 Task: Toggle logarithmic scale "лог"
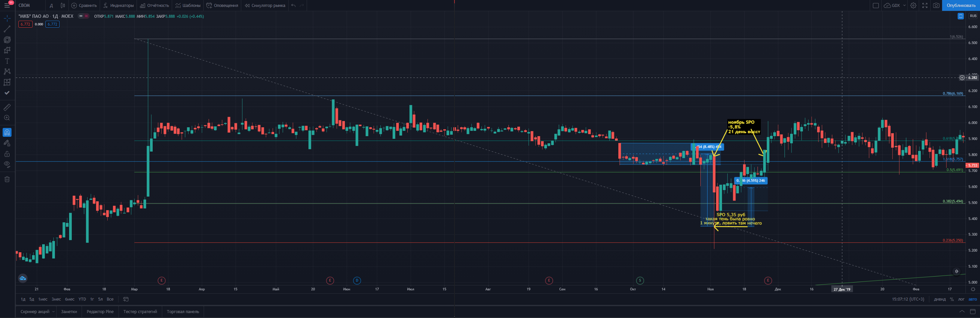tap(961, 299)
